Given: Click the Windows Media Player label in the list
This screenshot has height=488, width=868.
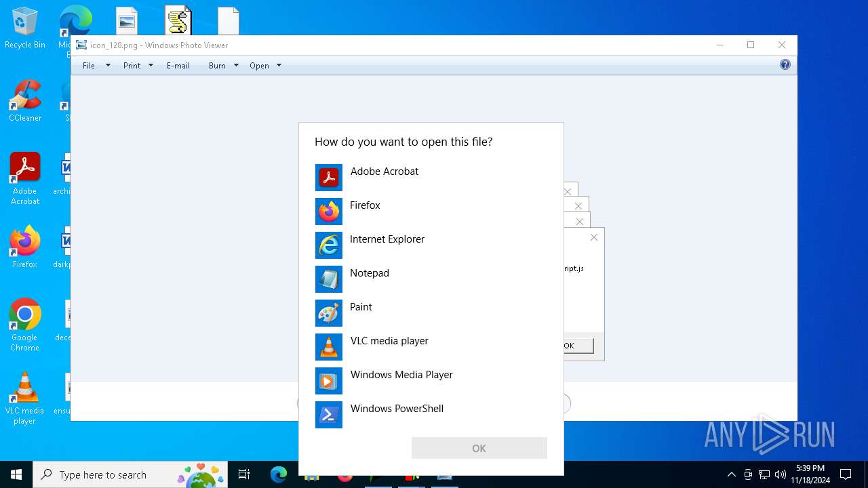Looking at the screenshot, I should tap(401, 375).
